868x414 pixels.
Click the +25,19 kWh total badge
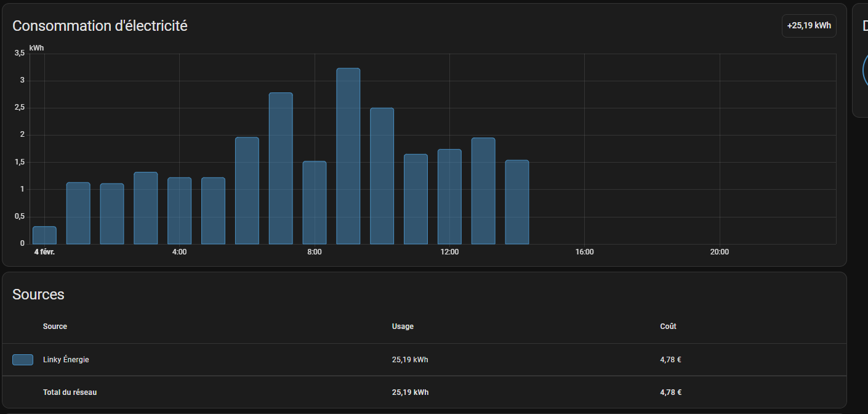tap(808, 26)
